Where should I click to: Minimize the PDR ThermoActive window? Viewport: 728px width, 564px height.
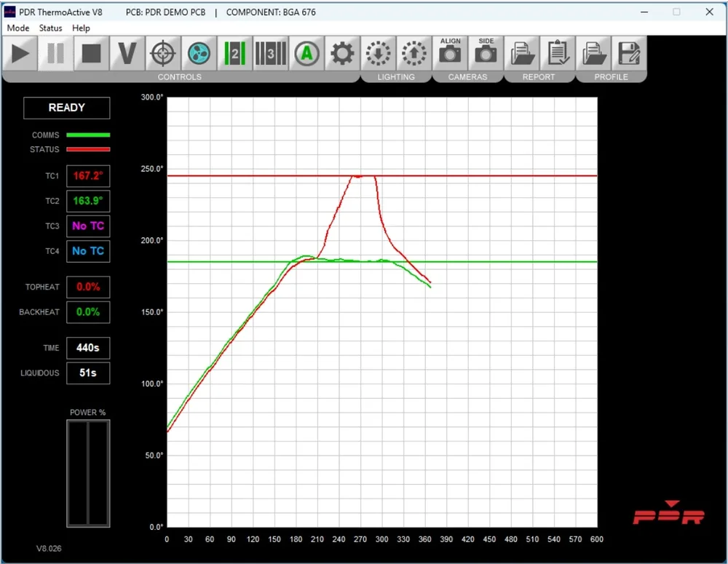point(644,12)
